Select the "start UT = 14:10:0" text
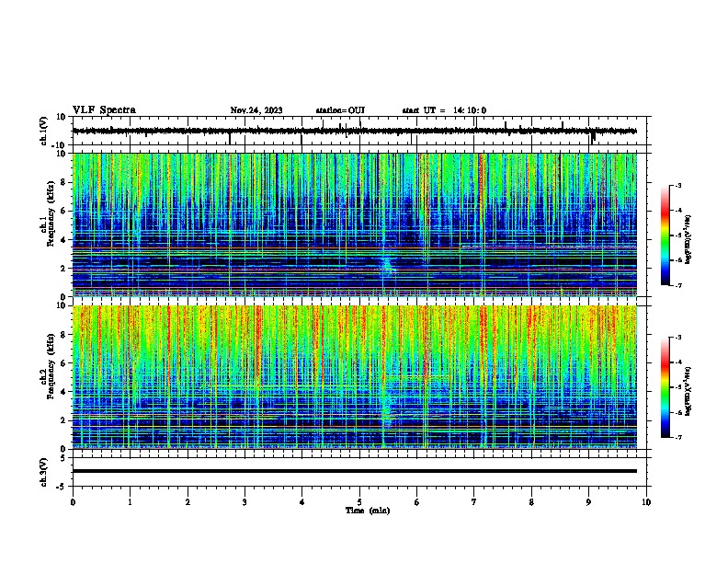This screenshot has width=728, height=563. [x=444, y=110]
